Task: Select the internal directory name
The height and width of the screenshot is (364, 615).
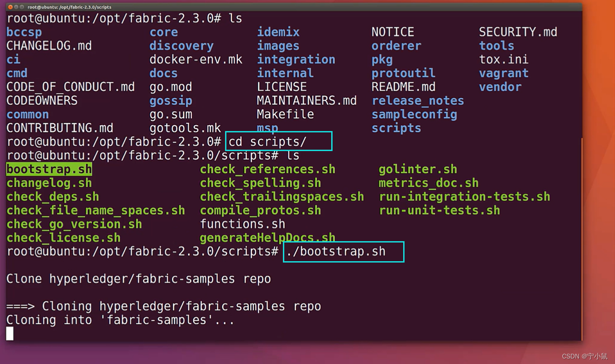Action: (285, 73)
